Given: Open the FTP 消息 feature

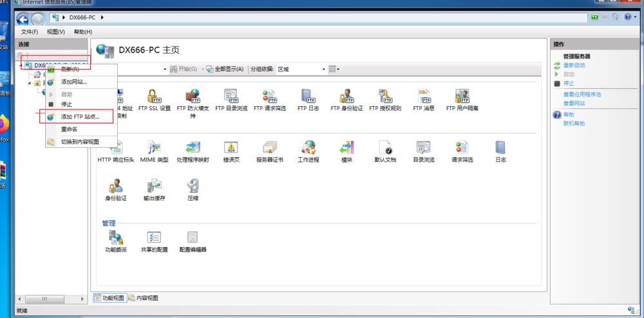Looking at the screenshot, I should [424, 100].
